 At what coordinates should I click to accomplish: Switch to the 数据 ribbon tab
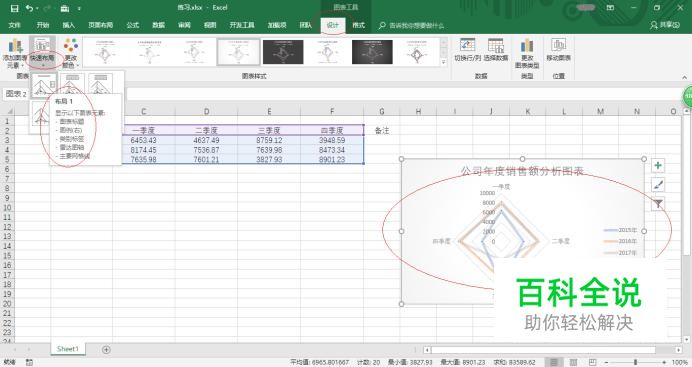[158, 25]
